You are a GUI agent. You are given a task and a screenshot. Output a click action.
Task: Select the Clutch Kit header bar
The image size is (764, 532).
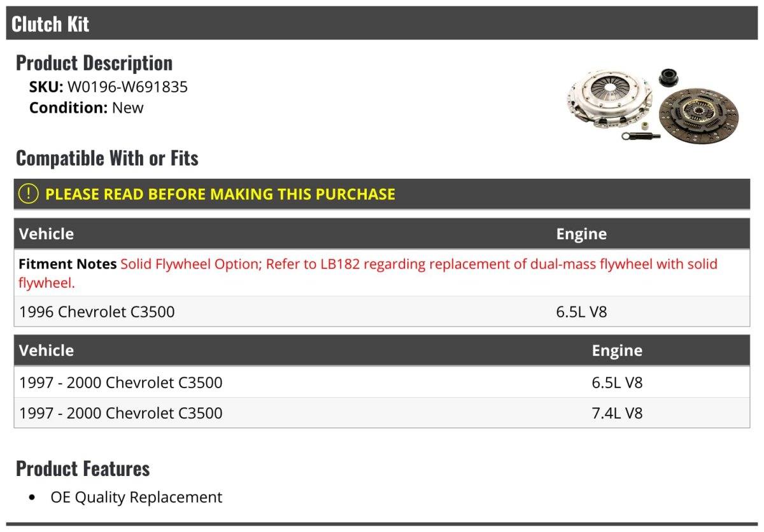(x=382, y=24)
